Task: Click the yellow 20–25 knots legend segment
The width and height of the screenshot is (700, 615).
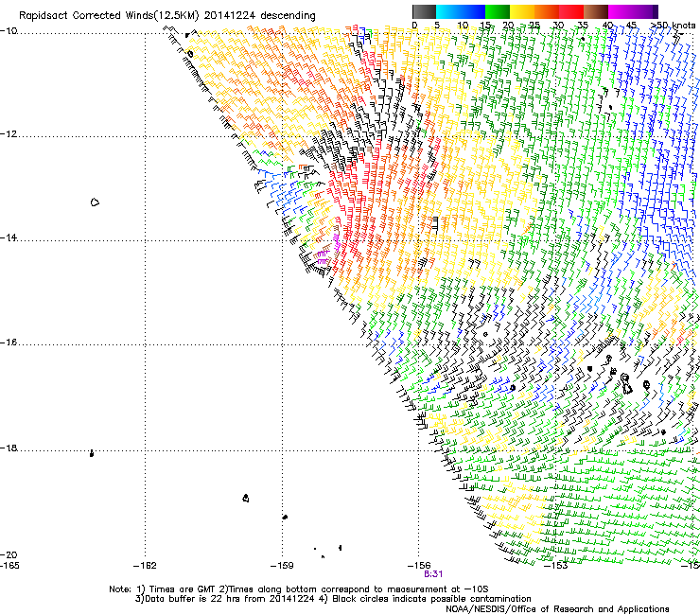Action: pos(522,11)
